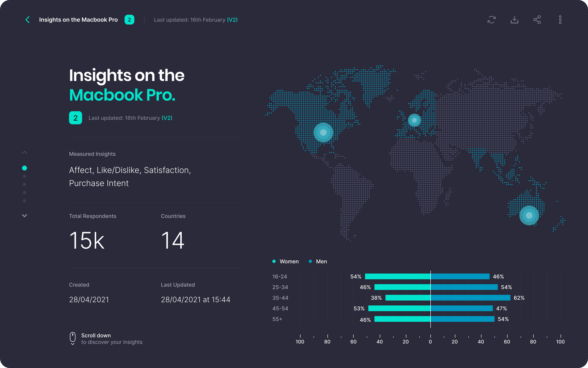Viewport: 588px width, 368px height.
Task: Click the refresh icon in the header
Action: (x=492, y=20)
